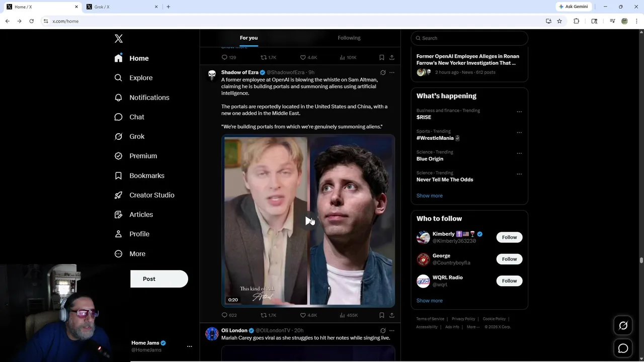Open Premium in the sidebar
The width and height of the screenshot is (644, 362).
click(136, 156)
